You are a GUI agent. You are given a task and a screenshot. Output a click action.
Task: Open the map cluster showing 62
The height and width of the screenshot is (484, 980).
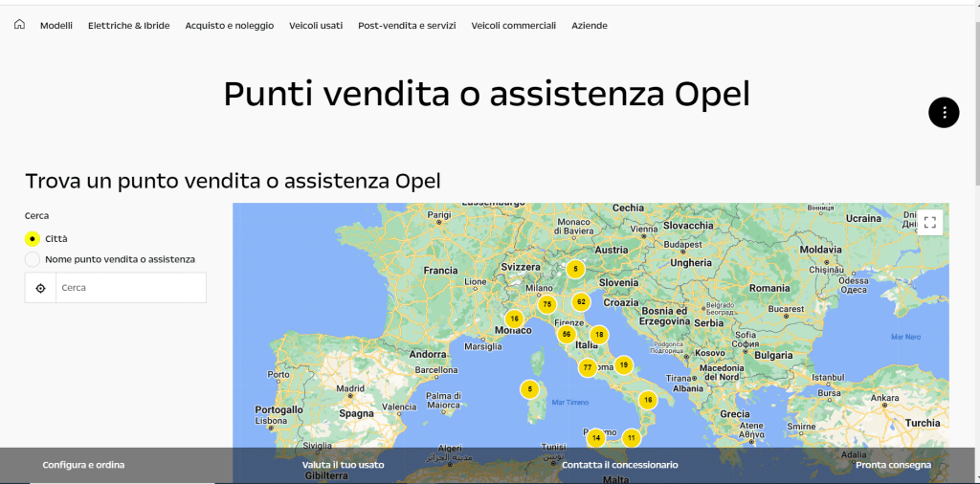click(581, 302)
